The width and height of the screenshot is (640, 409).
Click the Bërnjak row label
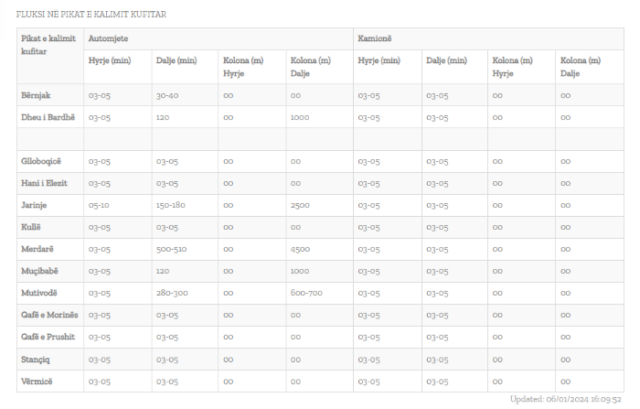tap(36, 95)
